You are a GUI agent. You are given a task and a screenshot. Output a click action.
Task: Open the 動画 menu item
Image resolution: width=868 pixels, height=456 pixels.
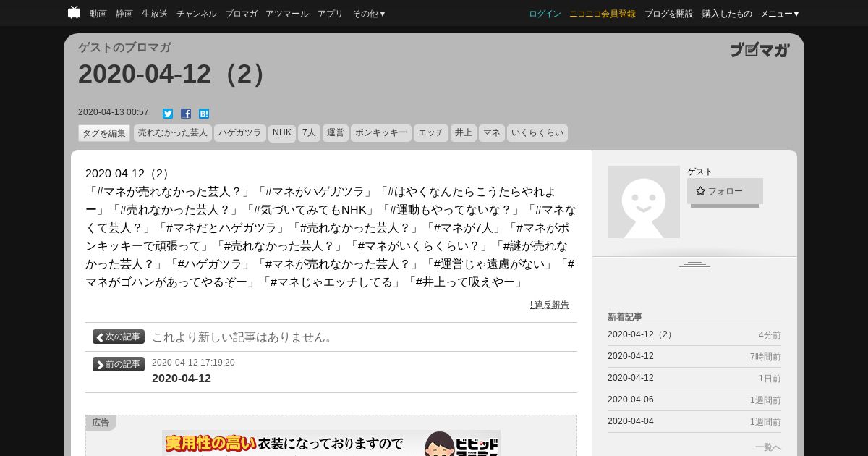98,14
